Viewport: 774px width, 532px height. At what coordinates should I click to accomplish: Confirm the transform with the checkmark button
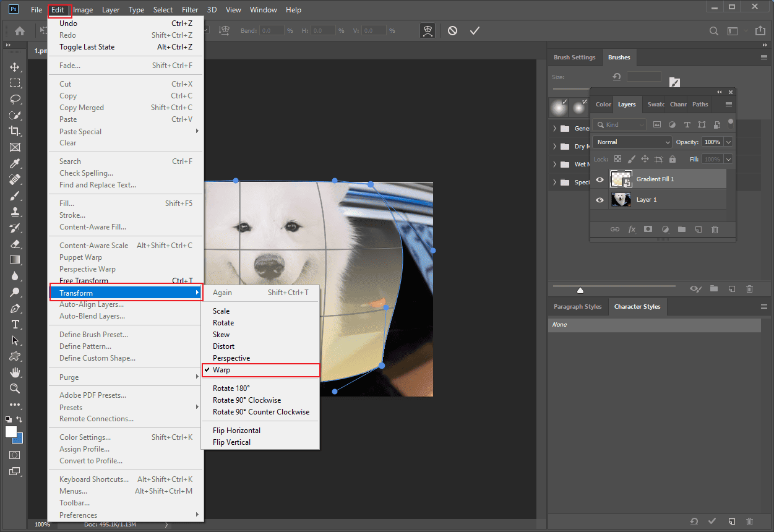(x=475, y=30)
